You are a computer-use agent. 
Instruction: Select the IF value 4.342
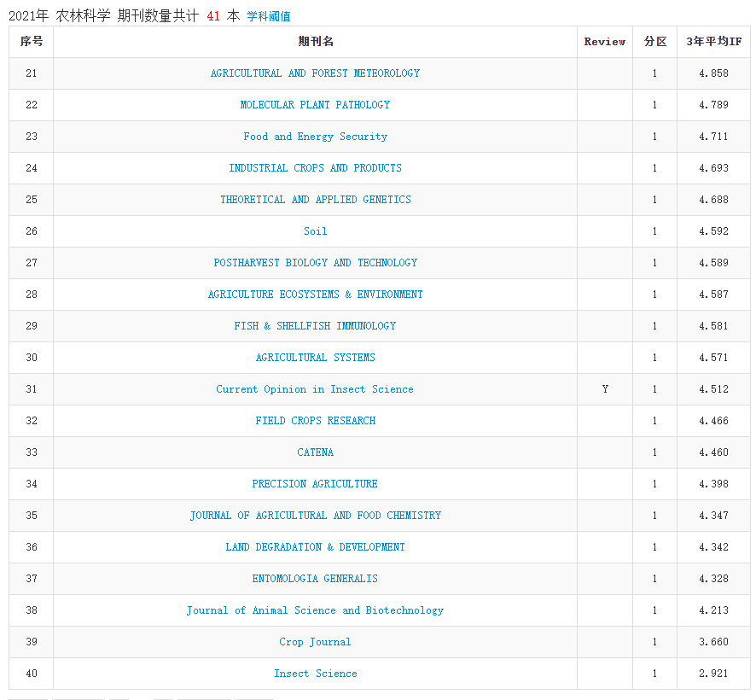point(713,547)
